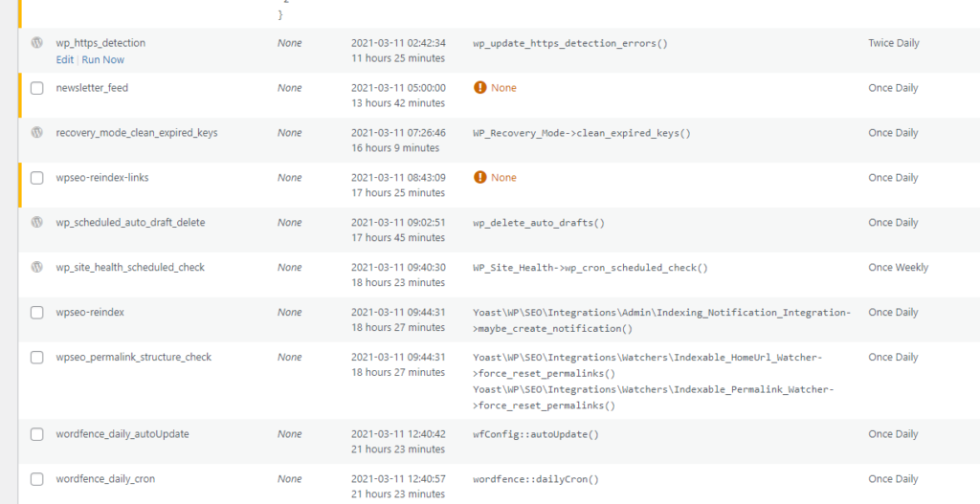Run Now the wp_https_detection event
980x504 pixels.
click(x=103, y=60)
